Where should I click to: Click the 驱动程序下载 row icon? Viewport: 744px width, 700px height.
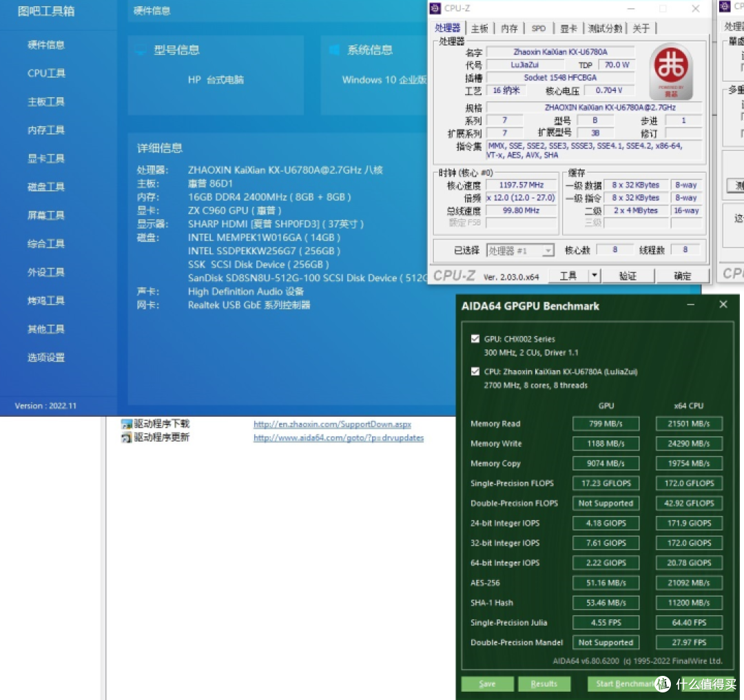coord(126,424)
